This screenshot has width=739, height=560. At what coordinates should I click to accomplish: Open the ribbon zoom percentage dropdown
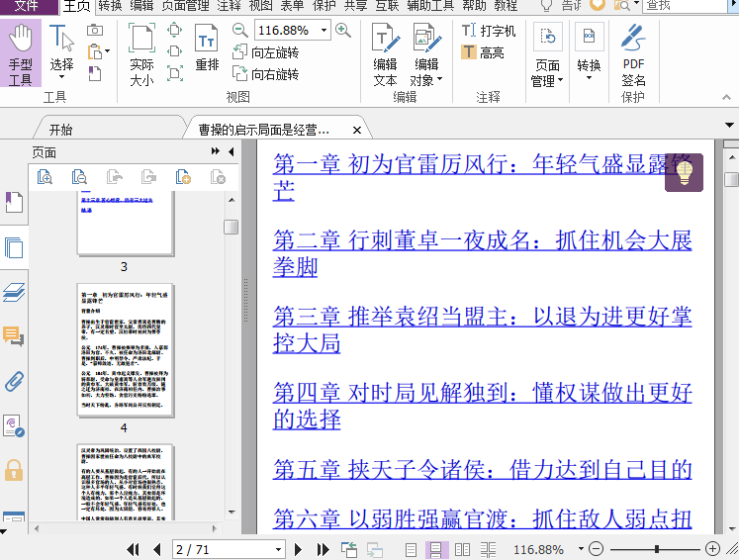323,31
